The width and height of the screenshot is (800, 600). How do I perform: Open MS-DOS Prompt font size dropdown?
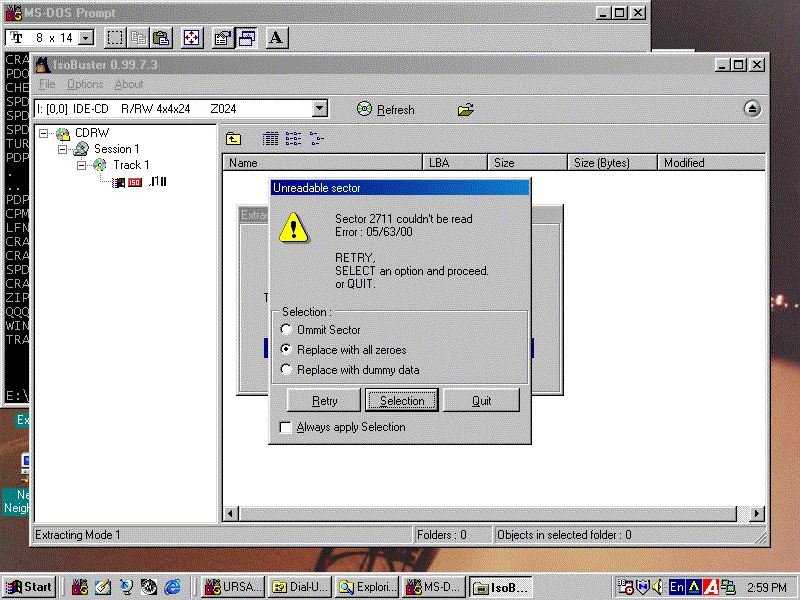(x=87, y=38)
